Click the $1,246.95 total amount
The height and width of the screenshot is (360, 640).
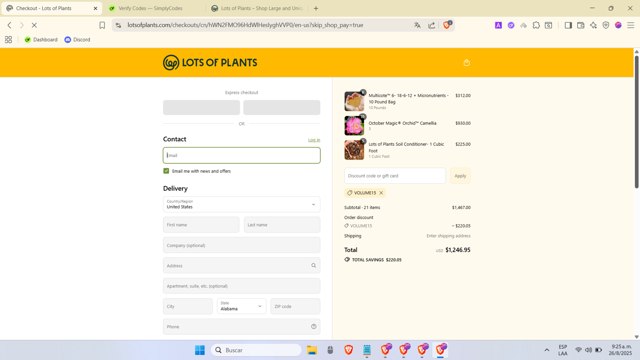458,250
